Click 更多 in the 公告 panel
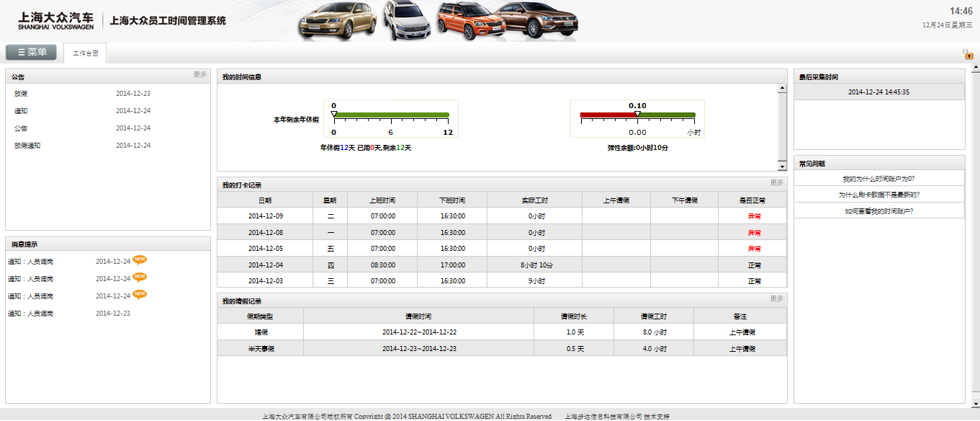 (199, 74)
